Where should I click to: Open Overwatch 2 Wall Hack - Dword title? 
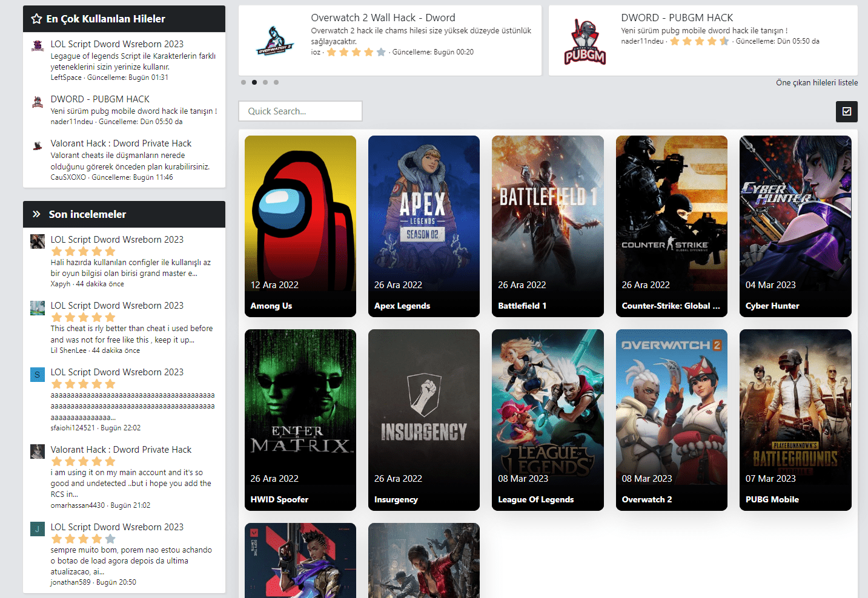point(383,18)
